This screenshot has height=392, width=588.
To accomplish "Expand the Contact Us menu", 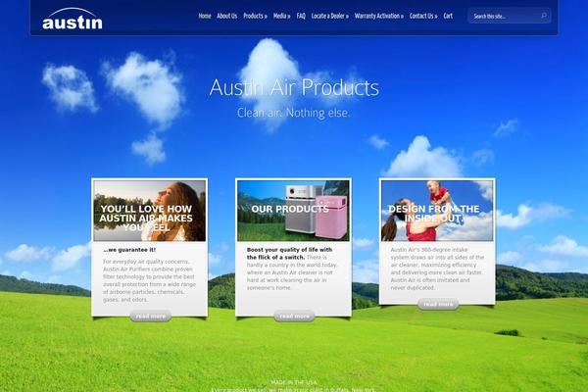I will coord(423,16).
